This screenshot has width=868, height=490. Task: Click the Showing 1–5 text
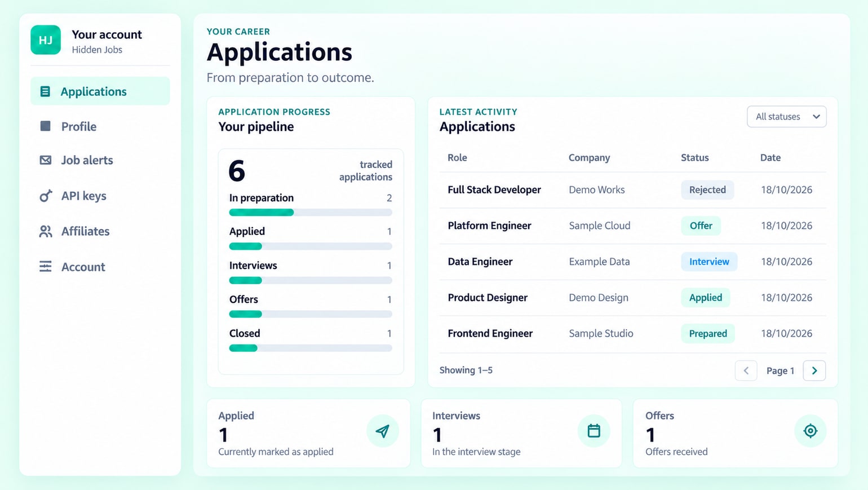click(466, 370)
